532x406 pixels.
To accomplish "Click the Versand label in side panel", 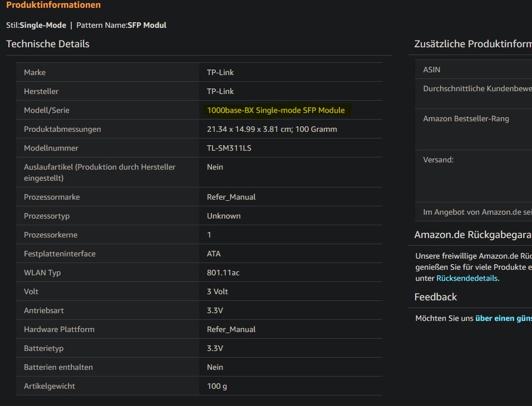I will pos(438,160).
